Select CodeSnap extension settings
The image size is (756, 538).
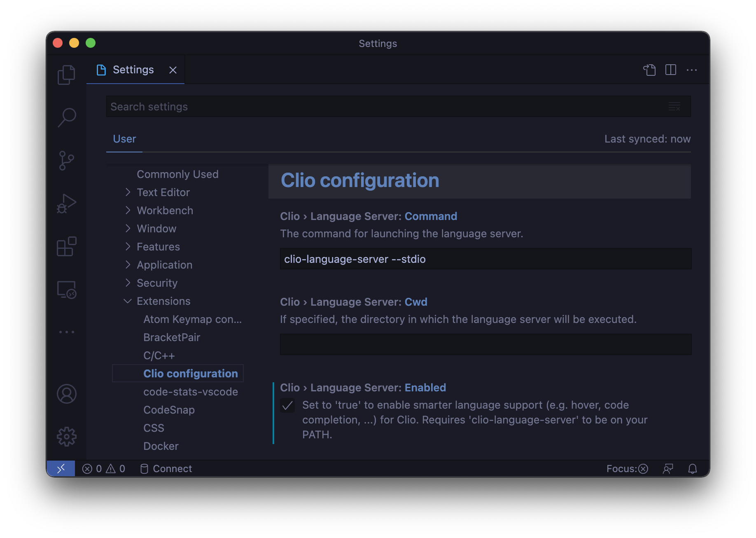click(169, 410)
